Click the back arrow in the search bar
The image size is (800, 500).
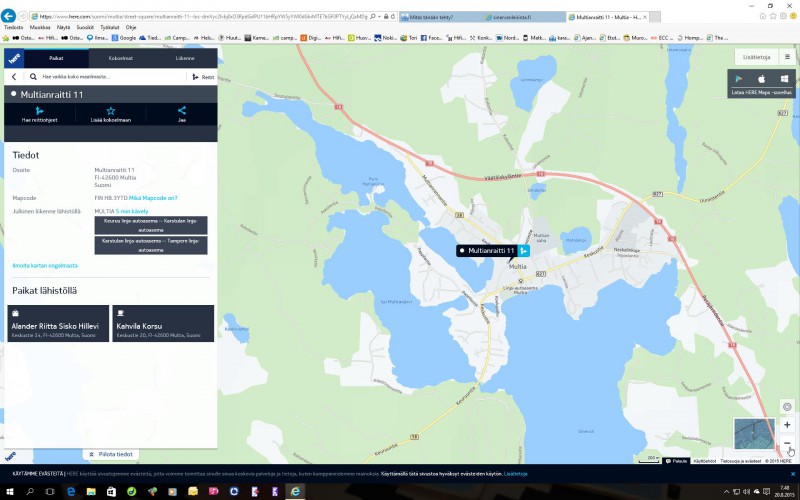point(16,76)
